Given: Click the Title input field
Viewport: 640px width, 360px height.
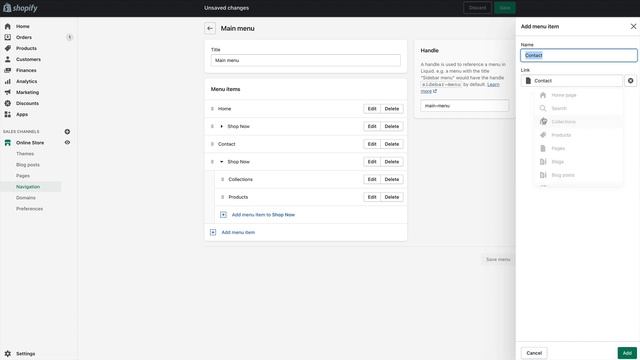Looking at the screenshot, I should point(306,60).
